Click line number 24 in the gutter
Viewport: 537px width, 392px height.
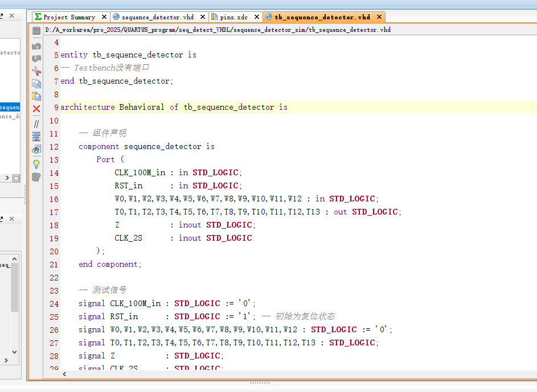(54, 304)
